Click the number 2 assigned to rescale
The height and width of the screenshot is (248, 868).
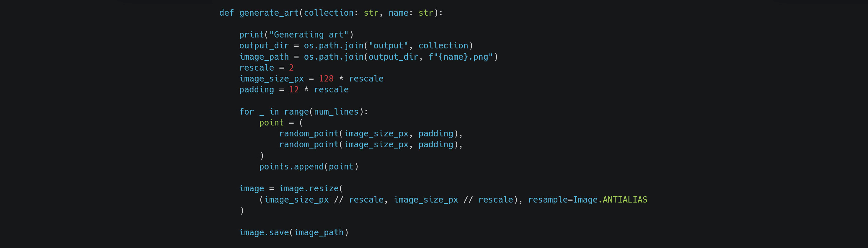pos(291,68)
